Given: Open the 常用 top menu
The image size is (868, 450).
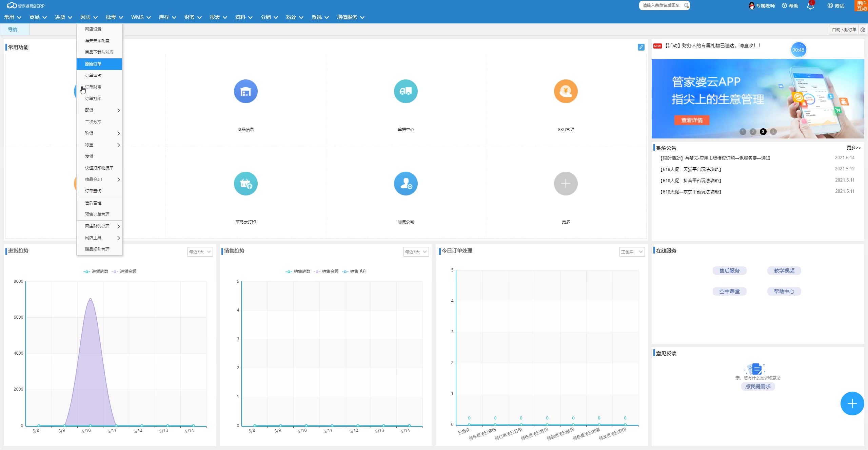Looking at the screenshot, I should click(x=13, y=17).
